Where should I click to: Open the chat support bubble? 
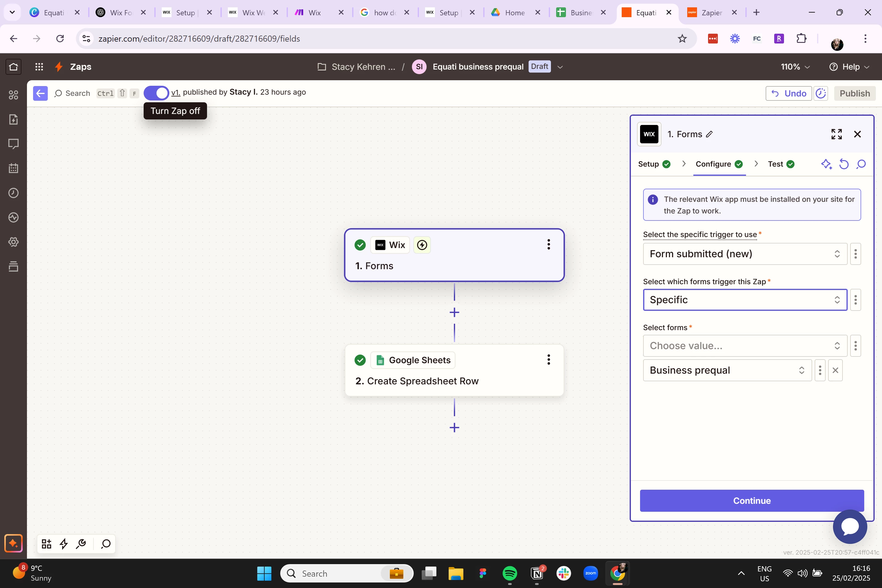850,526
